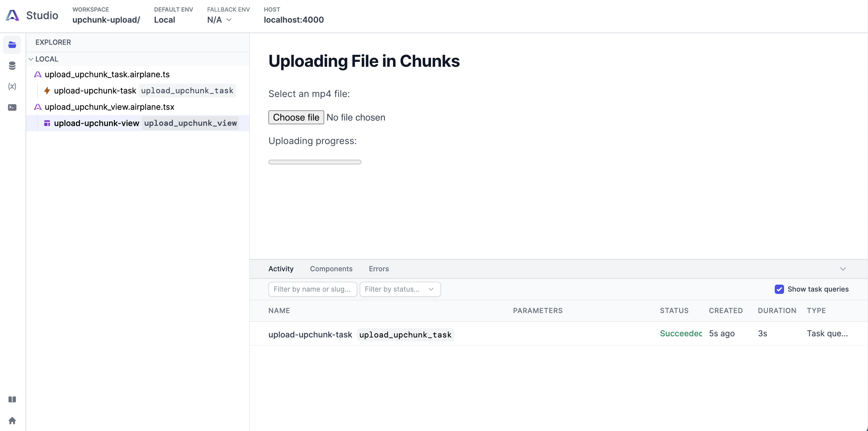Open the terminal console sidebar icon
Screen dimensions: 868x431
[12, 107]
